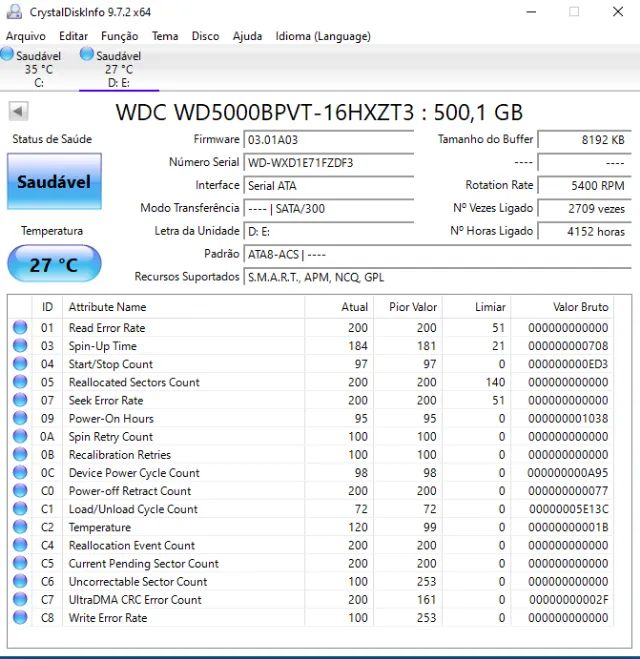
Task: Click the Attribute Name column header
Action: 184,307
